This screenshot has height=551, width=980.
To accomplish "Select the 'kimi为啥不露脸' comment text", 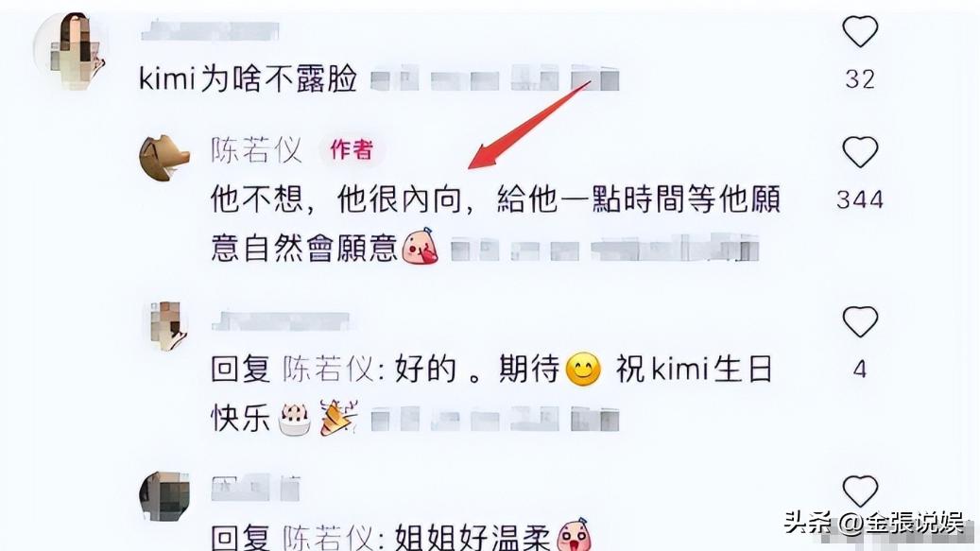I will tap(248, 79).
